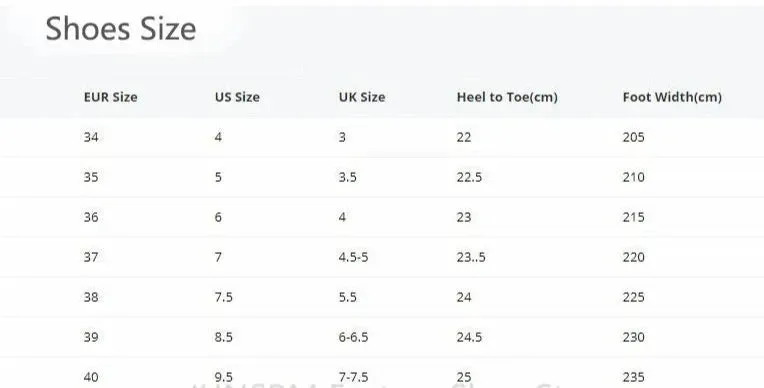Viewport: 764px width, 388px height.
Task: Select EUR size 35 cell
Action: point(91,177)
